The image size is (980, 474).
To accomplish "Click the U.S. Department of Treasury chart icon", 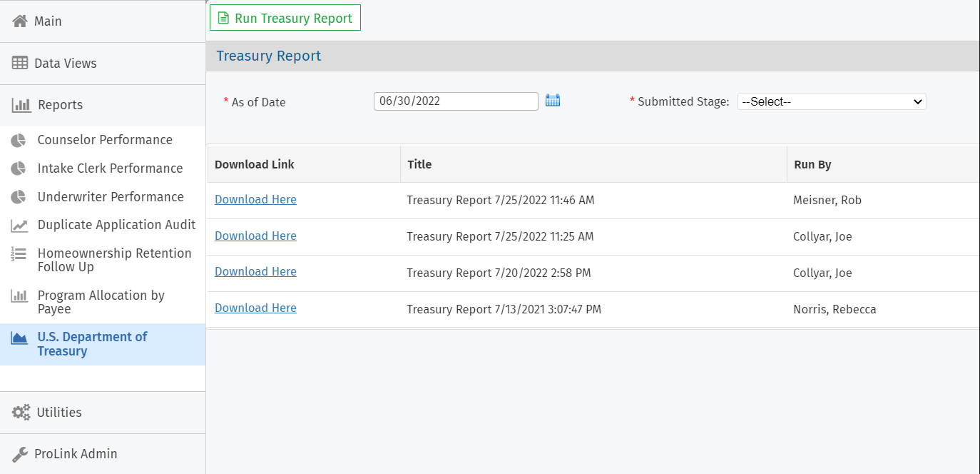I will 22,337.
